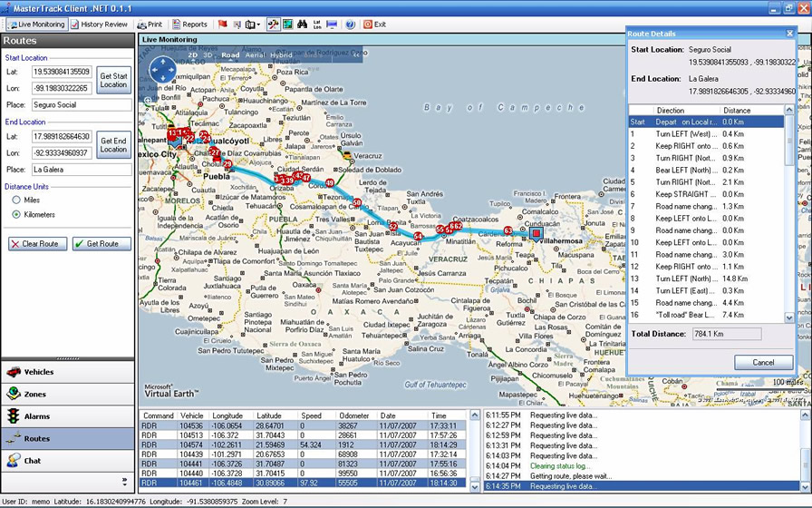Select direction step 16 Toll road row
812x508 pixels.
coord(706,315)
